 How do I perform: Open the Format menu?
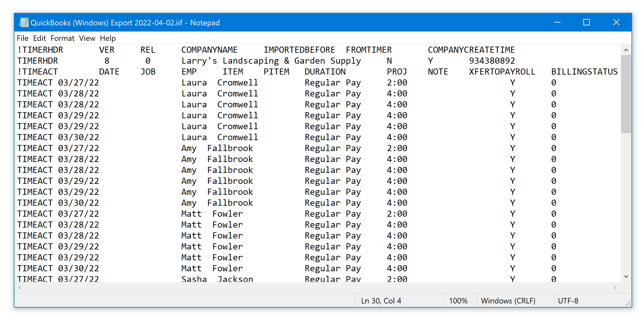[x=62, y=38]
